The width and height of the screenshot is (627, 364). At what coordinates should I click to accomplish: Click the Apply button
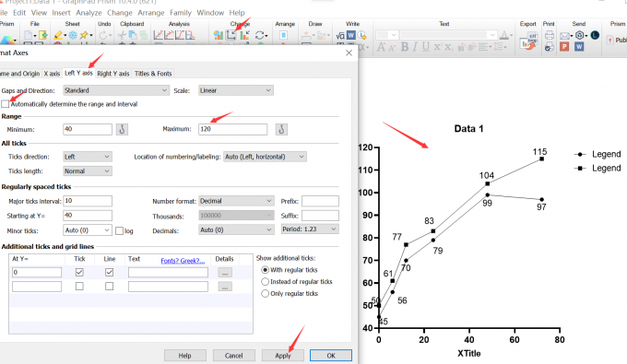[x=283, y=355]
